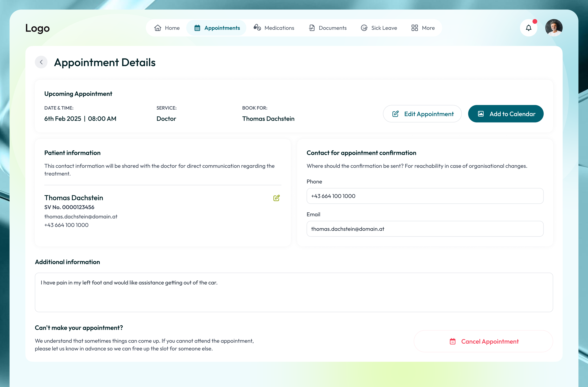This screenshot has height=387, width=588.
Task: Open the notifications bell
Action: [x=528, y=28]
